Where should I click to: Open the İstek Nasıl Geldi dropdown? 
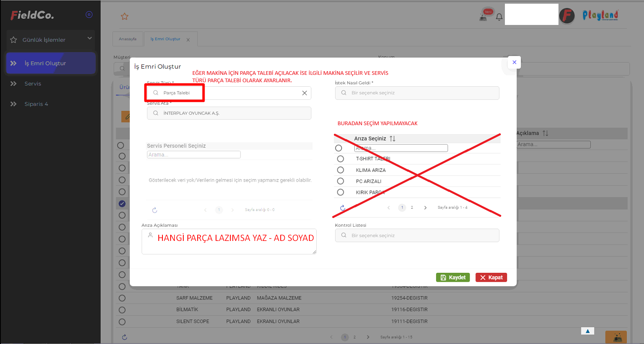pos(417,93)
